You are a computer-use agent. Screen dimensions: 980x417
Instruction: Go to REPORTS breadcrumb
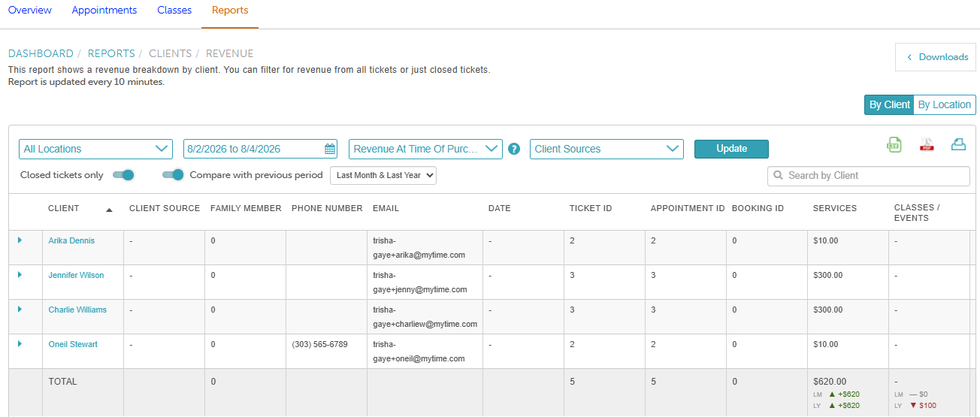click(111, 53)
